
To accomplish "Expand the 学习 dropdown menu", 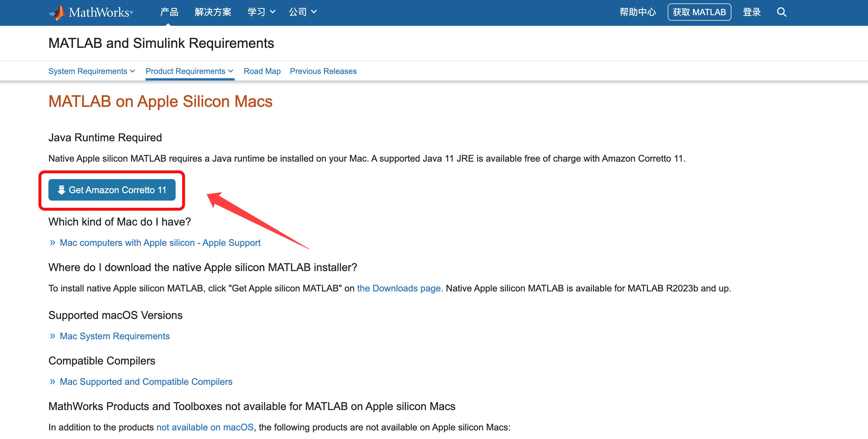I will (x=262, y=13).
